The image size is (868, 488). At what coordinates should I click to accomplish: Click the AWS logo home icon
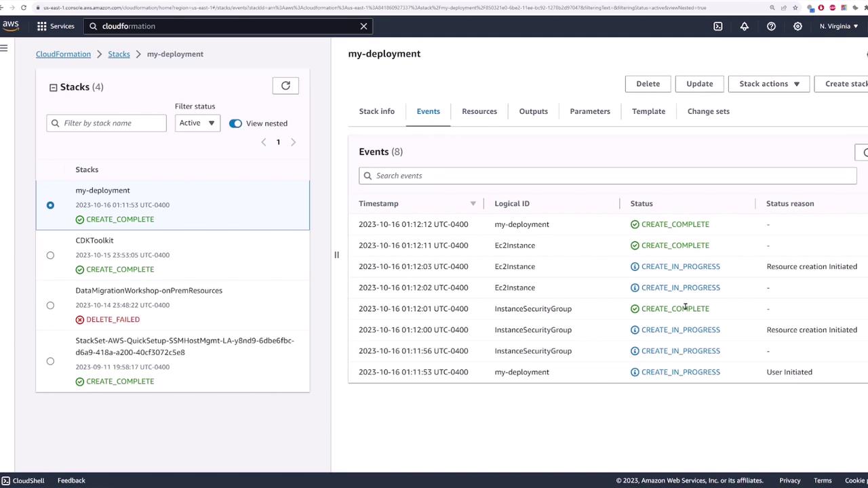click(x=11, y=26)
